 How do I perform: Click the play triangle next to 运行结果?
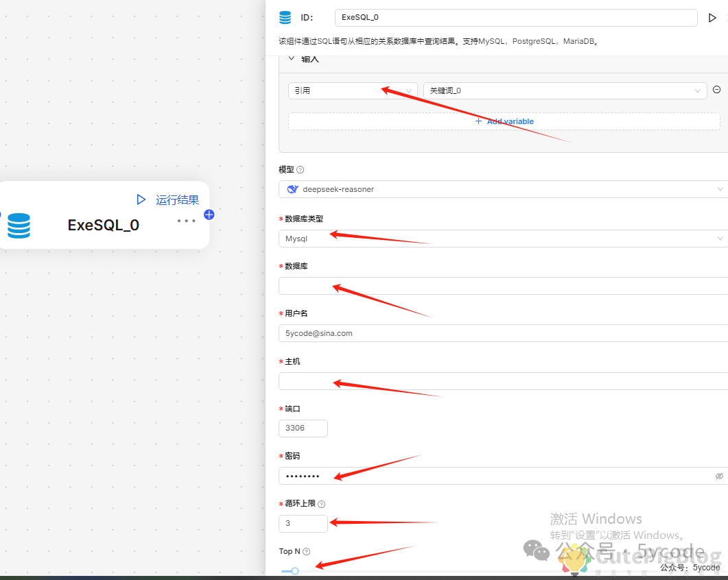141,200
